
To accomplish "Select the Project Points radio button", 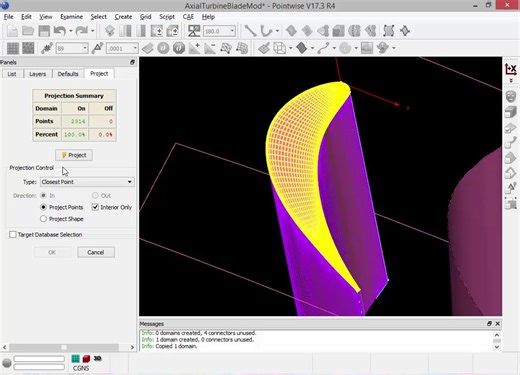I will [x=43, y=207].
